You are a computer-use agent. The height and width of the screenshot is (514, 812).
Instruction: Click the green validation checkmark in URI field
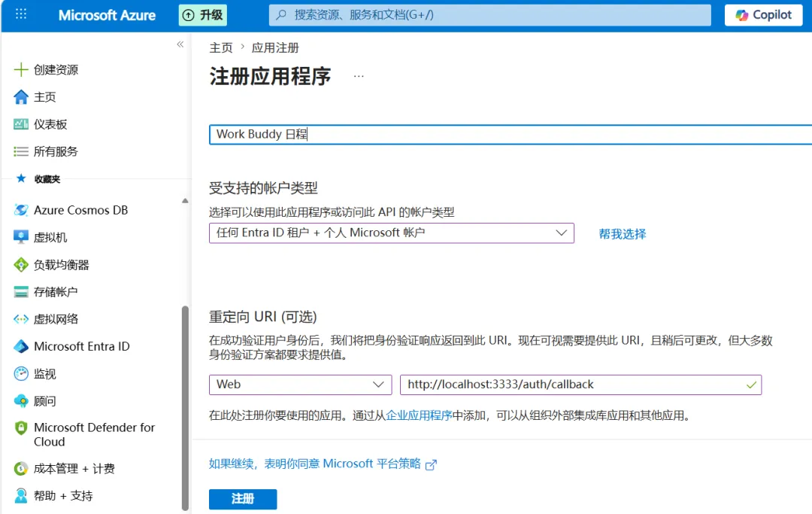751,385
